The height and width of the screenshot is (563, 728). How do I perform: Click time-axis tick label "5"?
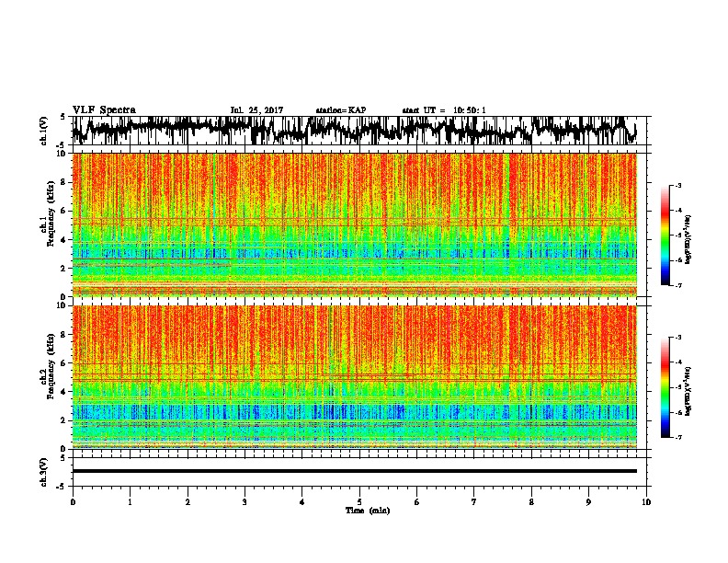(x=359, y=502)
